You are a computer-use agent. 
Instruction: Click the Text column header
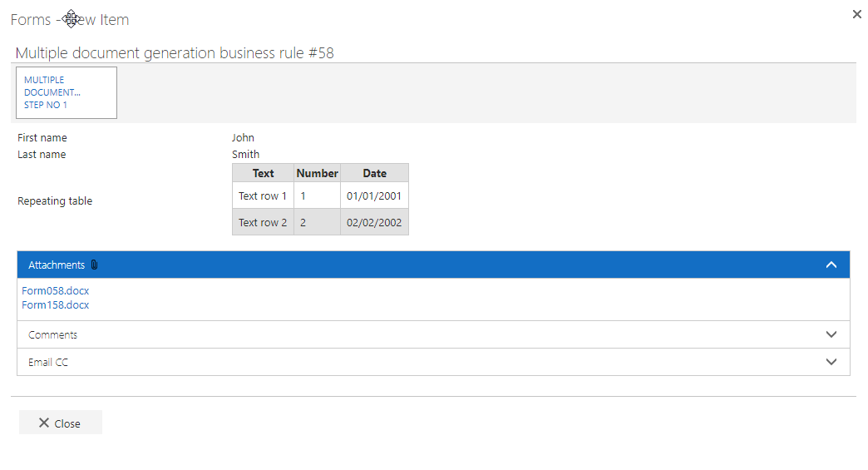pyautogui.click(x=263, y=173)
